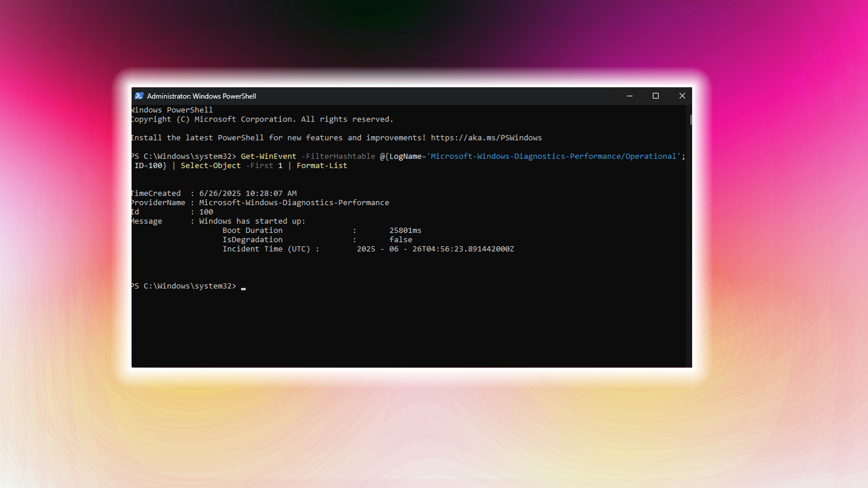868x488 pixels.
Task: Click the -First parameter text
Action: (x=259, y=166)
